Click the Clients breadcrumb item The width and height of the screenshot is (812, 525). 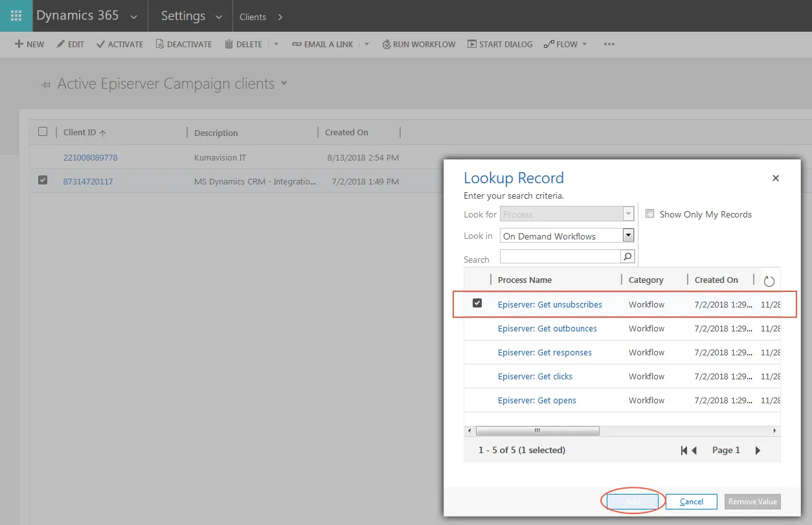[253, 17]
